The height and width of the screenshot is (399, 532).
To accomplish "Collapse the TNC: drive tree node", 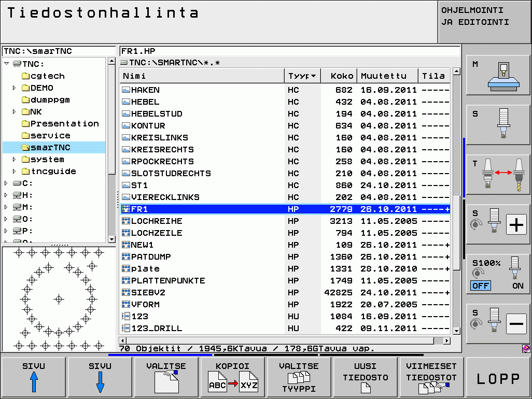I will (6, 64).
